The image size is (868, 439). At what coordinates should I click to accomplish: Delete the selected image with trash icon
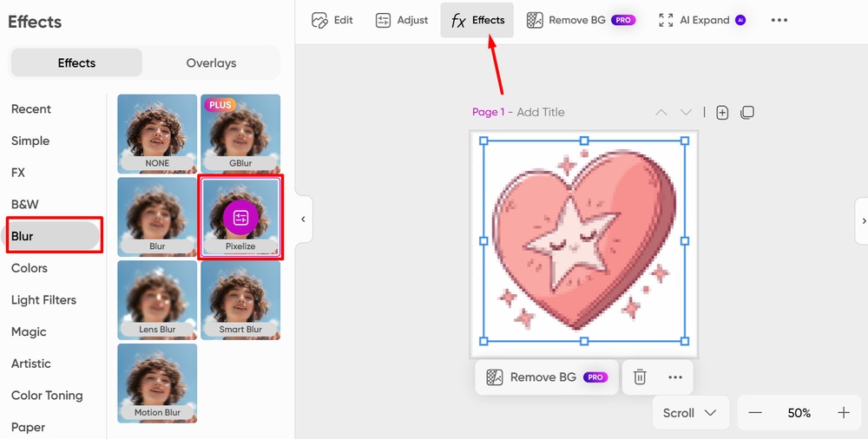point(640,377)
